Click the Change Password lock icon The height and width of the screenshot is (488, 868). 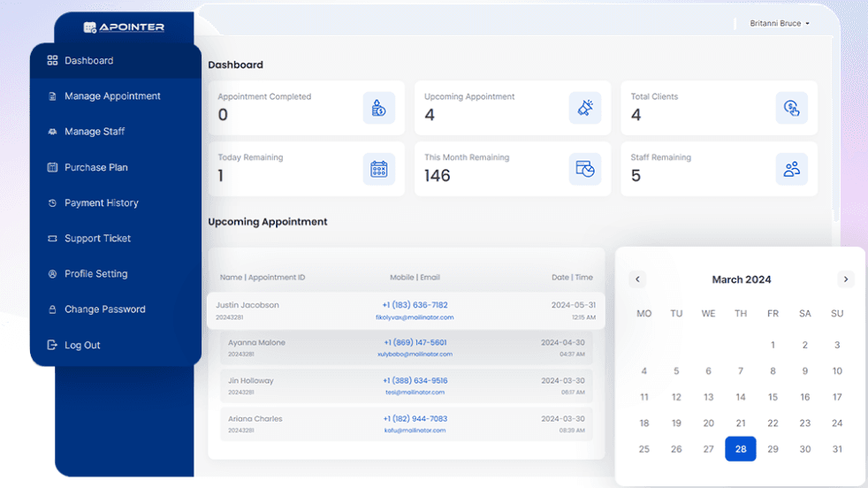pos(52,309)
